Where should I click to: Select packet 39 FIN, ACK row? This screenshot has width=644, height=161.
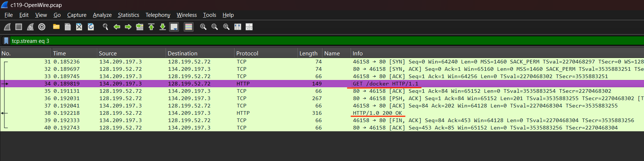[x=322, y=120]
